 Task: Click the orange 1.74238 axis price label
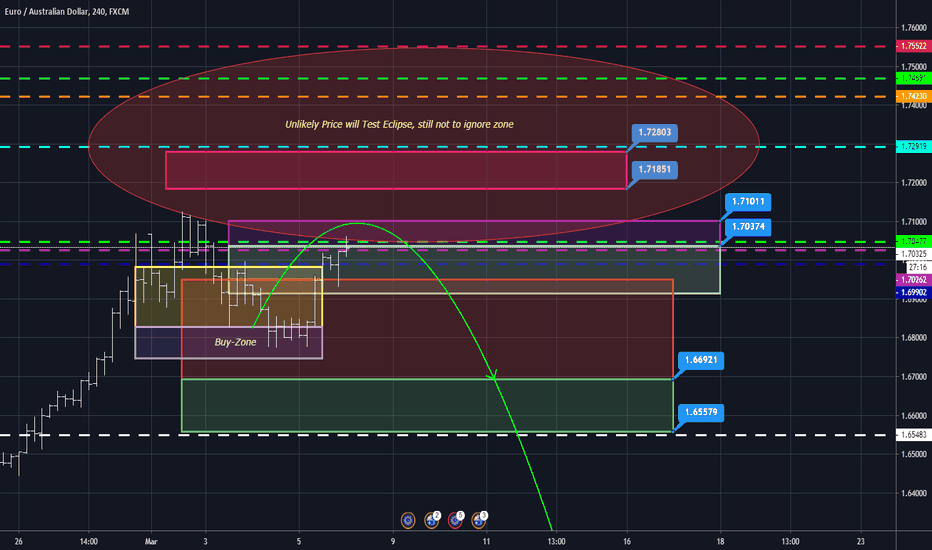pos(914,96)
